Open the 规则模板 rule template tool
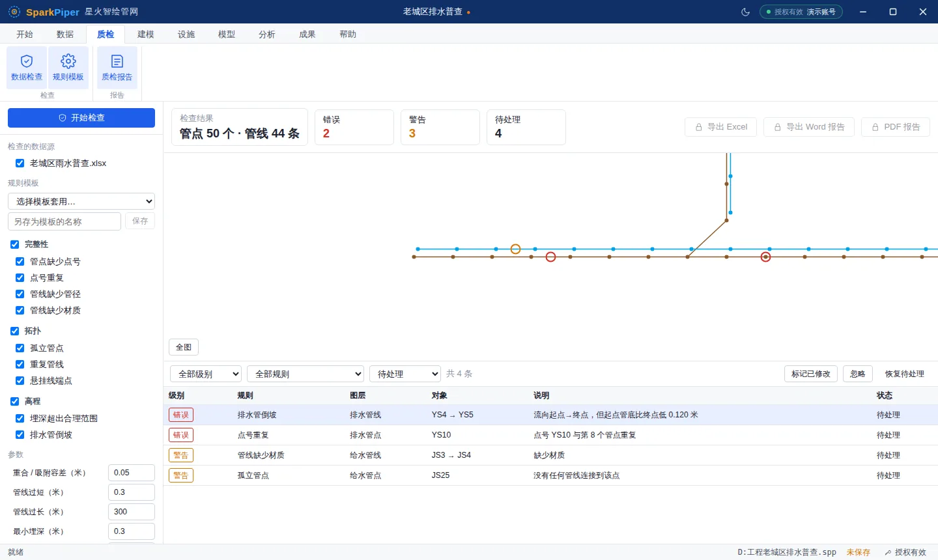This screenshot has height=560, width=938. [68, 68]
